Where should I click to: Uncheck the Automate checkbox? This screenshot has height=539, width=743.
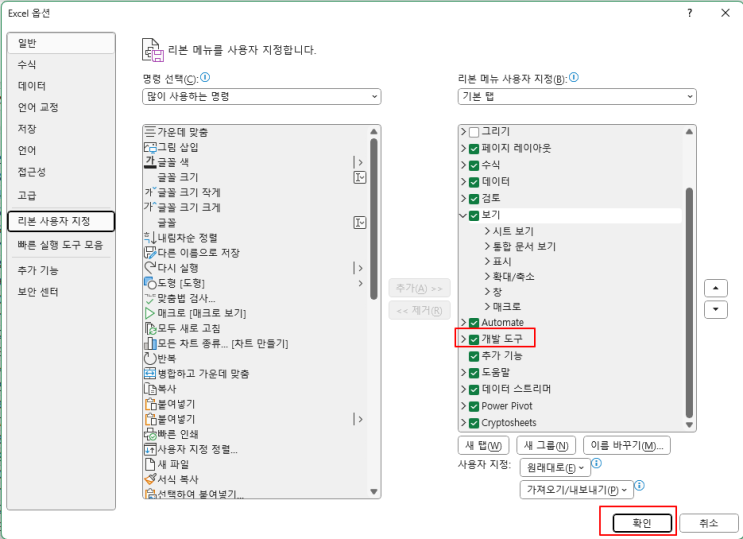coord(474,323)
